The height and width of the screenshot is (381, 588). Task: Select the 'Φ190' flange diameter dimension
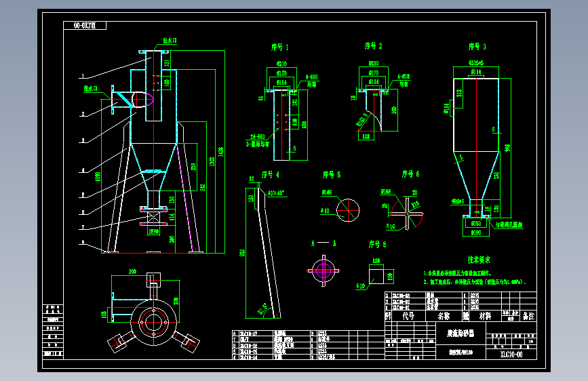476,233
